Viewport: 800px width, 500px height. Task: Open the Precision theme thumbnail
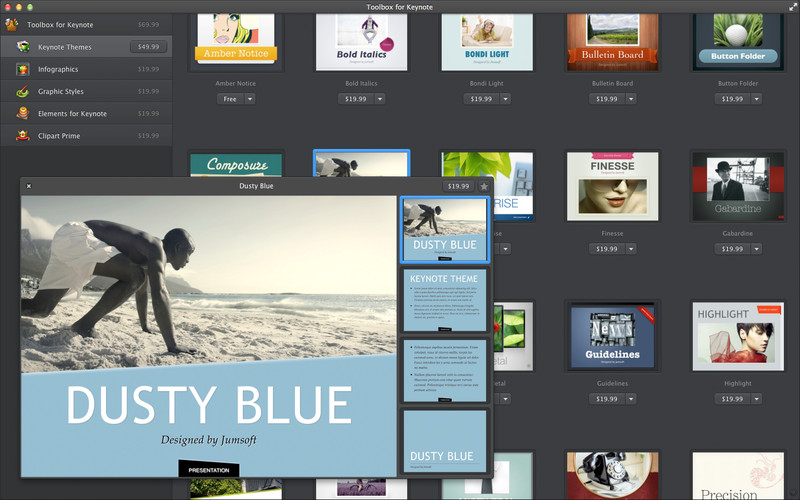(738, 476)
